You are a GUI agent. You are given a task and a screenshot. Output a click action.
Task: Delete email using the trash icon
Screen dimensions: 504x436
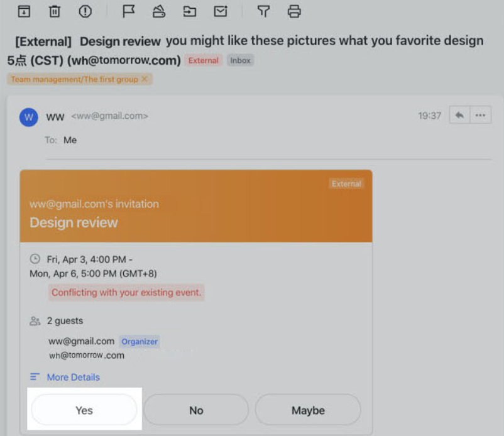click(x=54, y=11)
